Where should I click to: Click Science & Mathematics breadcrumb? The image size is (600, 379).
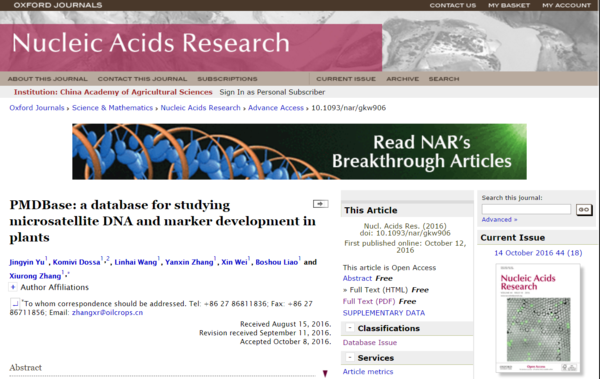coord(112,108)
